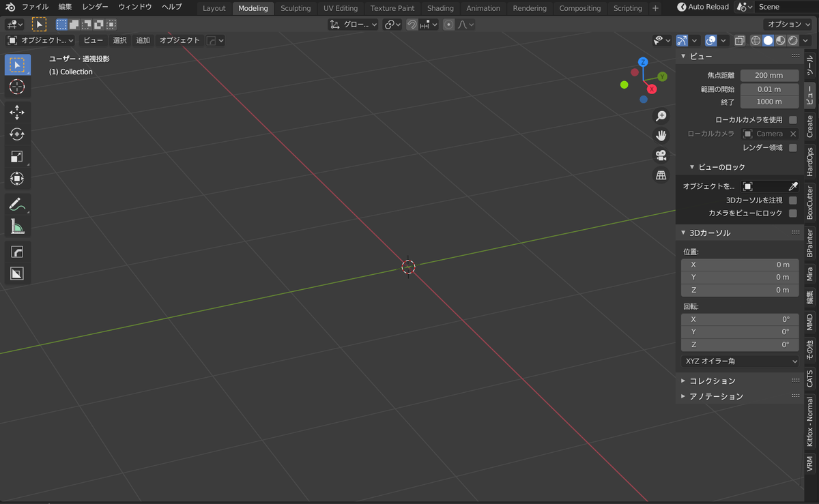
Task: Click the green Y axis gizmo ball
Action: pyautogui.click(x=662, y=77)
